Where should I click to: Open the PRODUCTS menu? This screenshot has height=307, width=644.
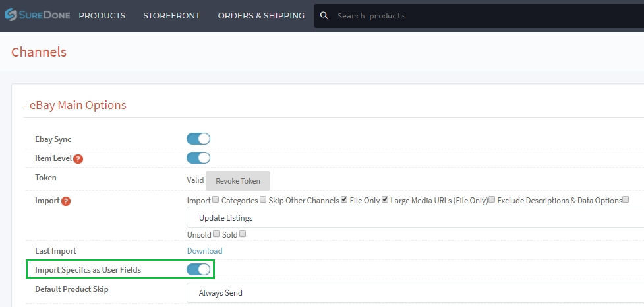(x=102, y=16)
